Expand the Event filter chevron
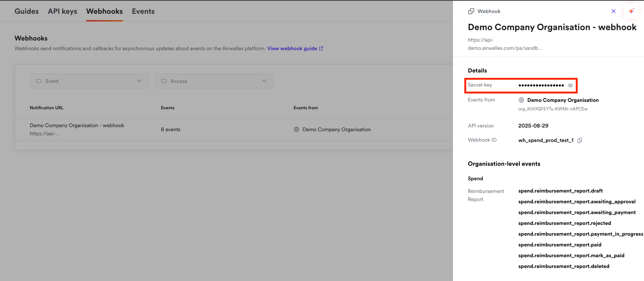This screenshot has width=644, height=281. pos(139,81)
